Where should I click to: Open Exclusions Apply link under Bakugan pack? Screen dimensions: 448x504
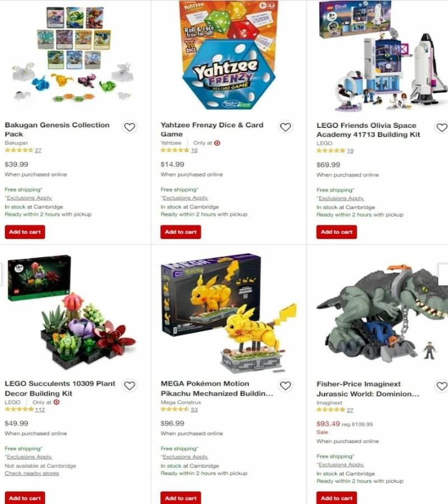point(29,198)
